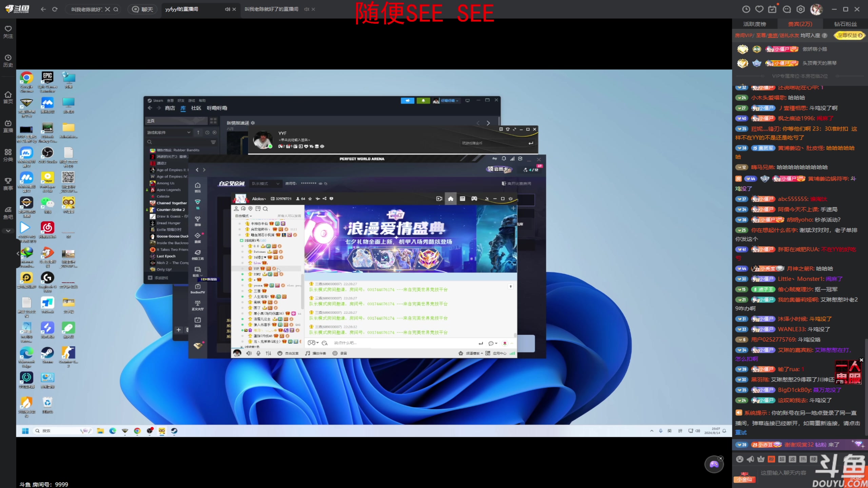Toggle the 超 button in the chat toolbar
Screen dimensions: 868x488
point(782,459)
